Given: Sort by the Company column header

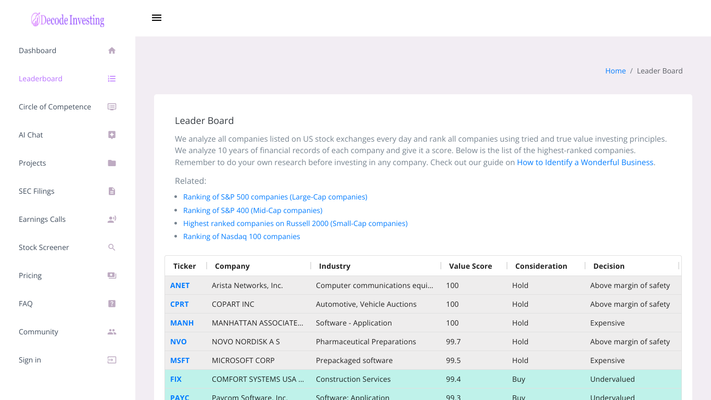Looking at the screenshot, I should pyautogui.click(x=232, y=266).
